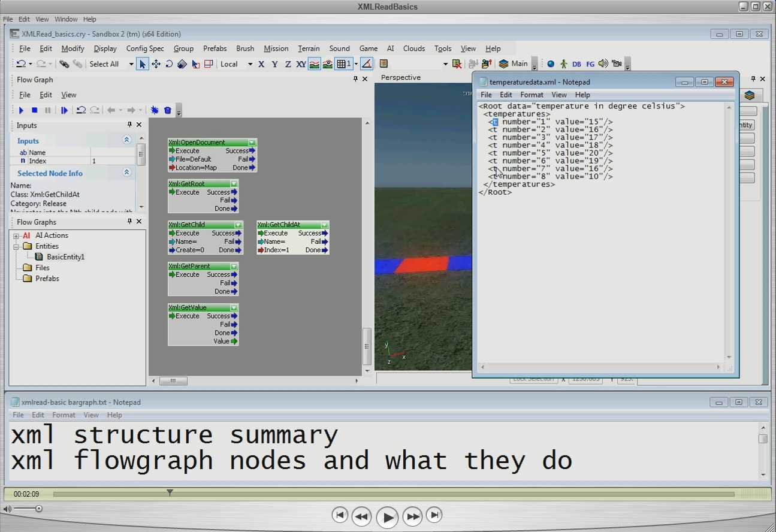Viewport: 776px width, 532px height.
Task: Open the Mission menu in Sandbox
Action: click(276, 49)
